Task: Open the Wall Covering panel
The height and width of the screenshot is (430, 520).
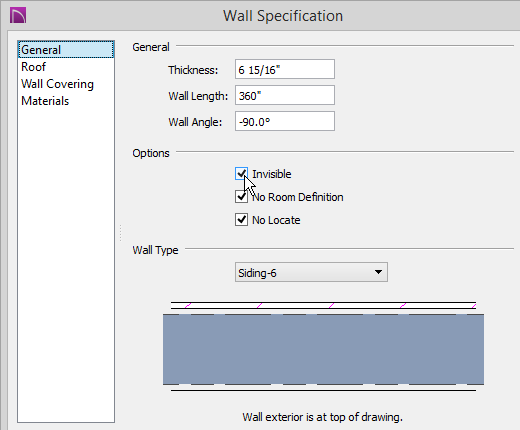Action: [57, 84]
